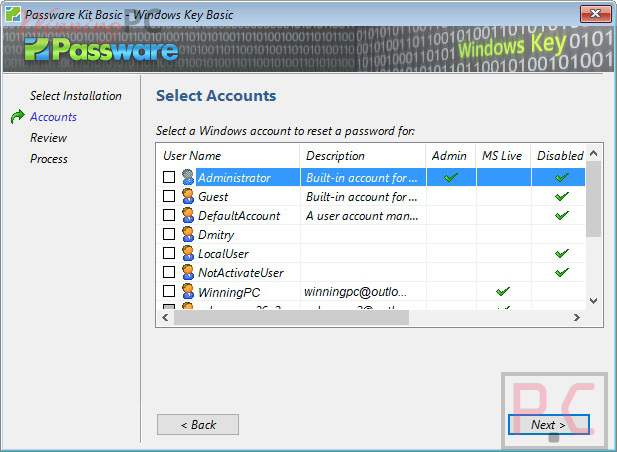Image resolution: width=617 pixels, height=452 pixels.
Task: Close the Passware Kit Basic window
Action: pyautogui.click(x=595, y=14)
